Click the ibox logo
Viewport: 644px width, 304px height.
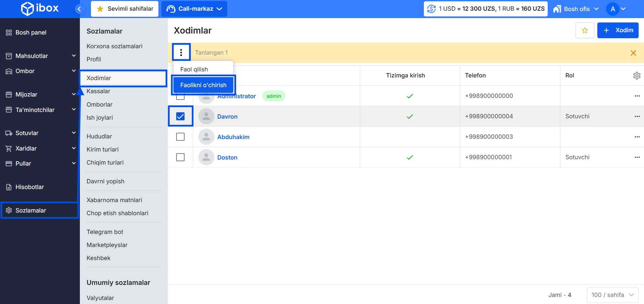(40, 8)
